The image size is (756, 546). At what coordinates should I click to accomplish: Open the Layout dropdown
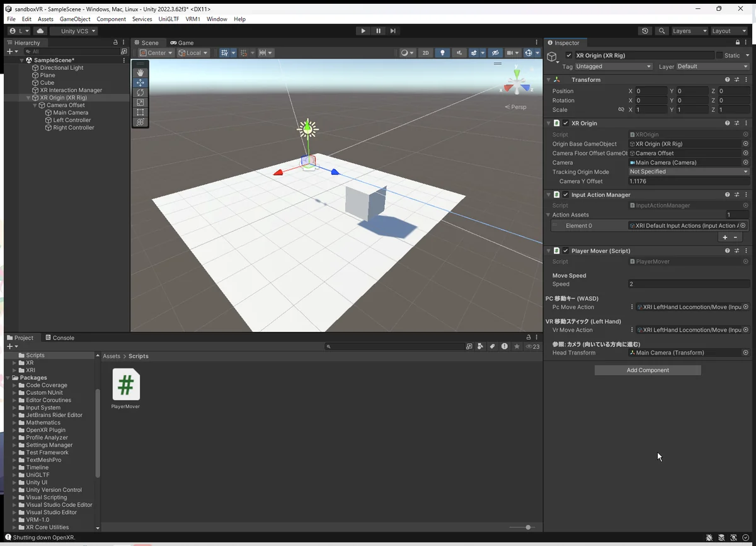point(730,31)
